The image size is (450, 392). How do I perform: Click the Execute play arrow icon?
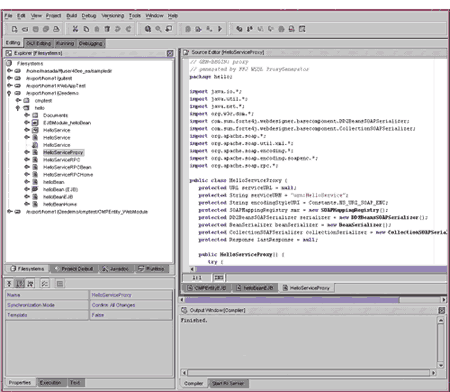tap(220, 29)
